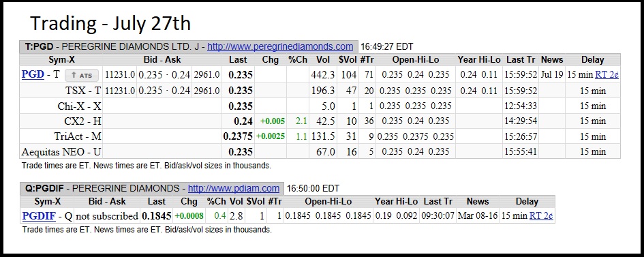
Task: Click the TriAct - M row label
Action: click(78, 136)
